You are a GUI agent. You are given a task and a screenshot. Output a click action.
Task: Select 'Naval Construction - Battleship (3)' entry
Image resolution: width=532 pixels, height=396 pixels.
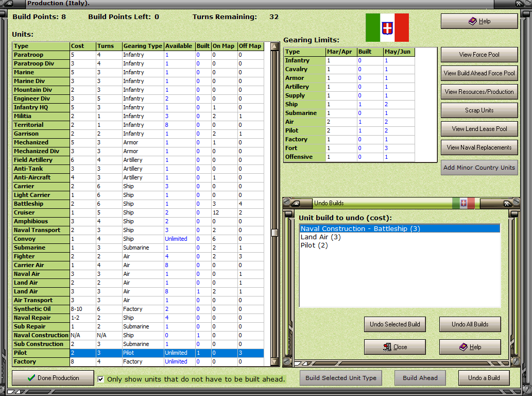point(400,228)
